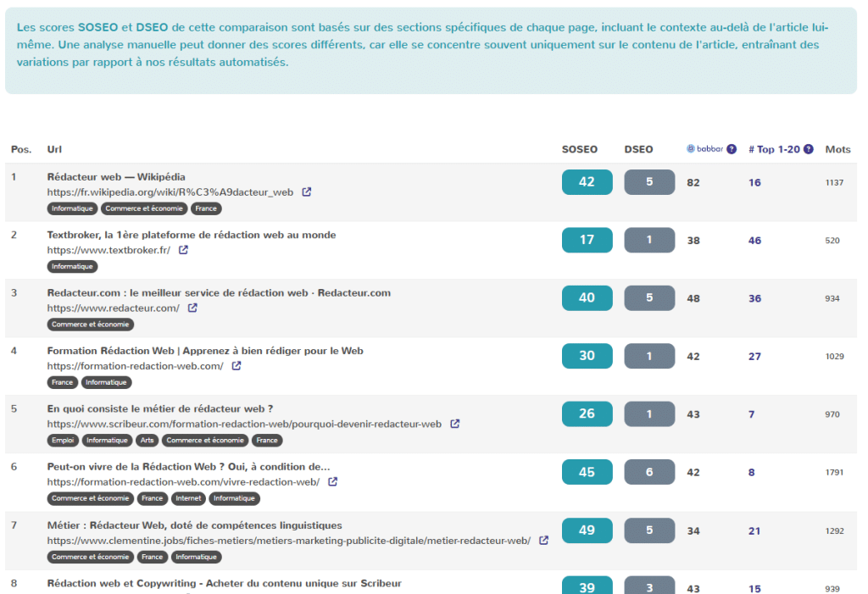Click word count 1137 in Wikipedia row
This screenshot has width=868, height=594.
pos(834,183)
